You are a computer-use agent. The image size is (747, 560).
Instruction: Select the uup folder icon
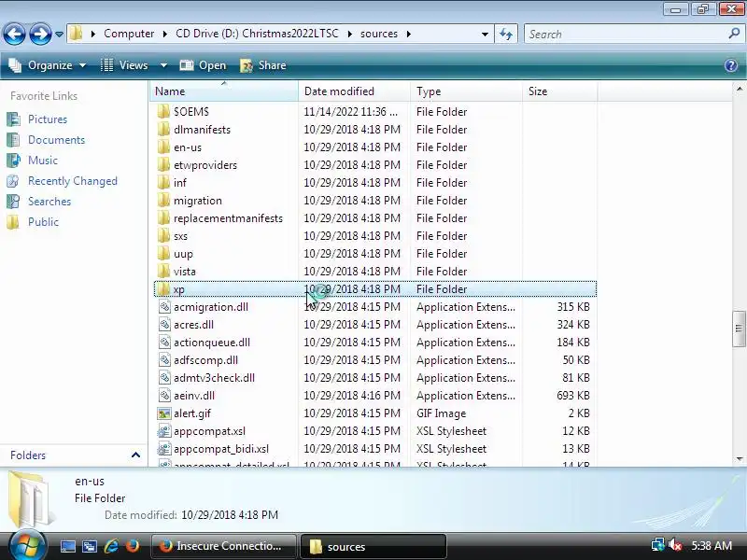point(163,253)
